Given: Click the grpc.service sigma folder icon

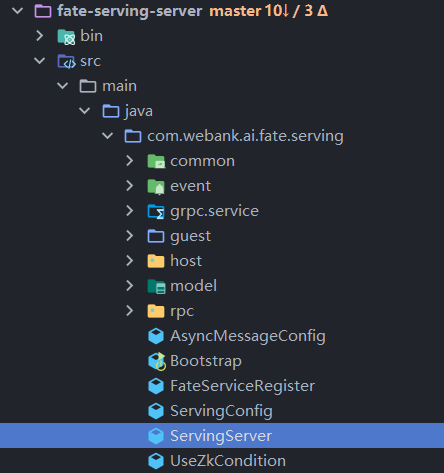Looking at the screenshot, I should point(156,211).
